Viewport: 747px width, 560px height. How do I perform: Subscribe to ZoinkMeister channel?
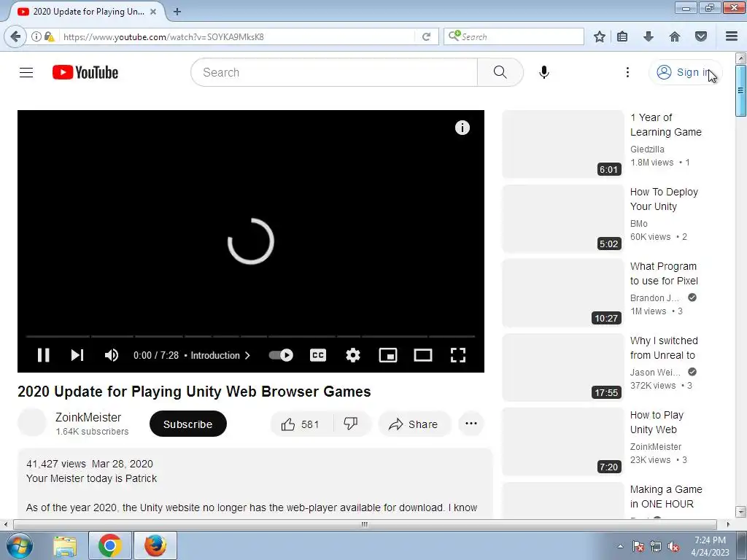[x=187, y=424]
